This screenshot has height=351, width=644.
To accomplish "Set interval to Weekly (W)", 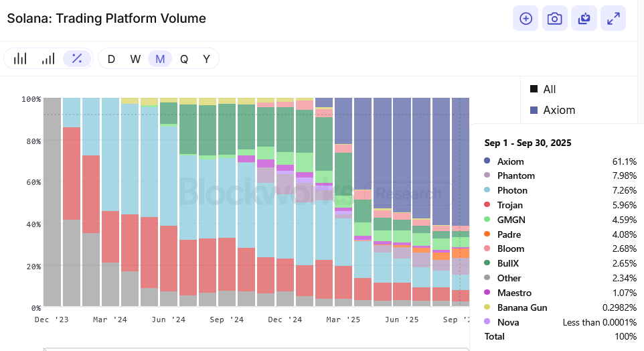I will 135,59.
